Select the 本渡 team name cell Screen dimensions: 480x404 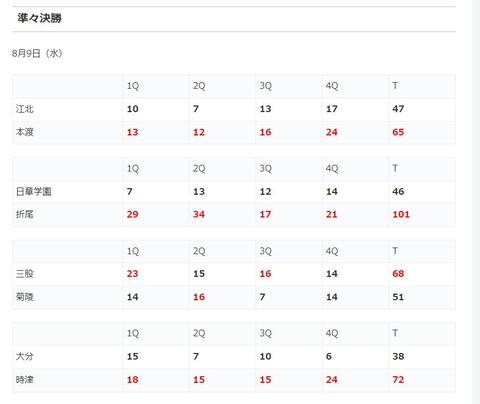coord(67,132)
